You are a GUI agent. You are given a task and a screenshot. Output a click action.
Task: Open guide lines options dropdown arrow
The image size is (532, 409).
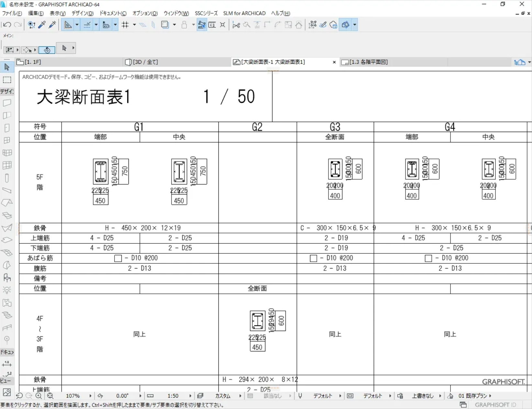77,25
